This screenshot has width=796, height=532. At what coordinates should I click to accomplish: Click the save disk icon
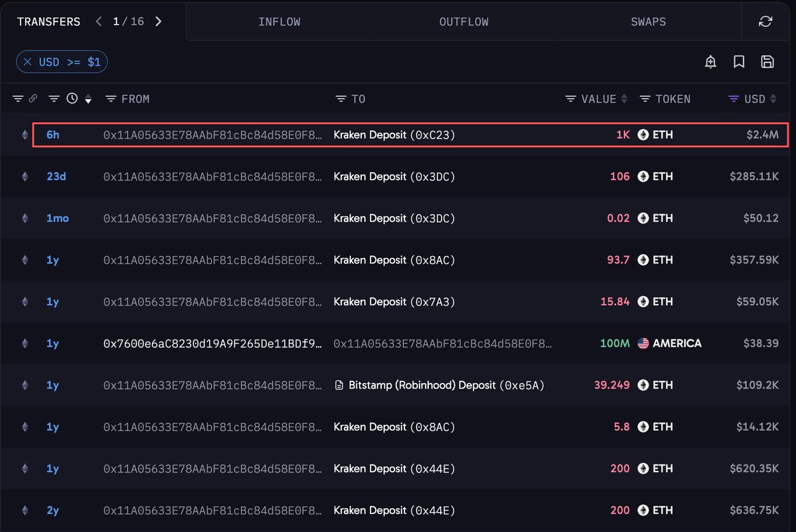767,62
